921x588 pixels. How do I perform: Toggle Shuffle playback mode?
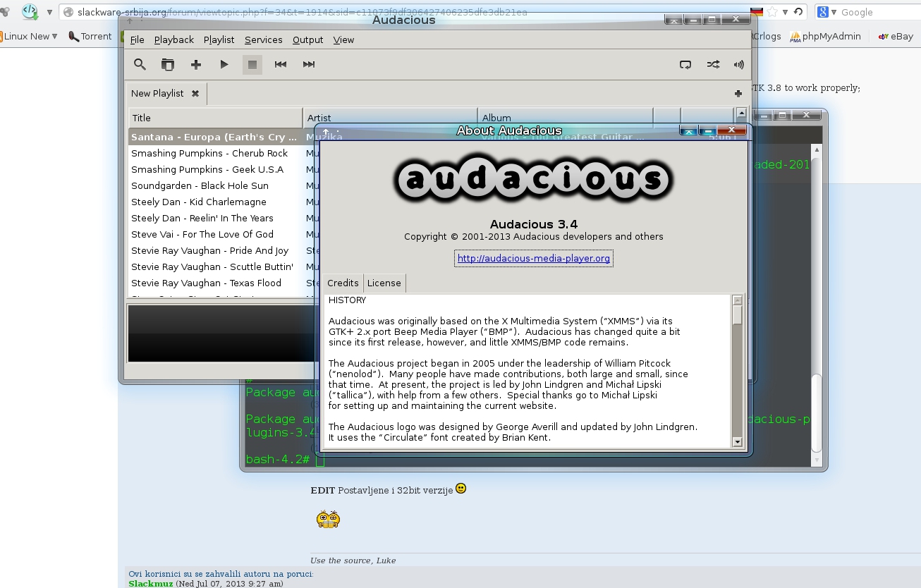click(713, 65)
